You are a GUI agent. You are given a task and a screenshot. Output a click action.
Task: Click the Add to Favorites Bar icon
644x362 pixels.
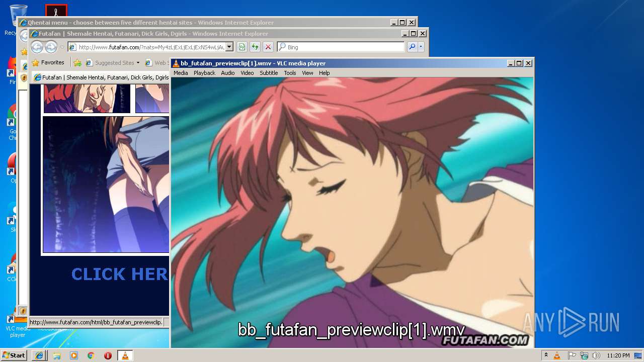click(x=77, y=63)
